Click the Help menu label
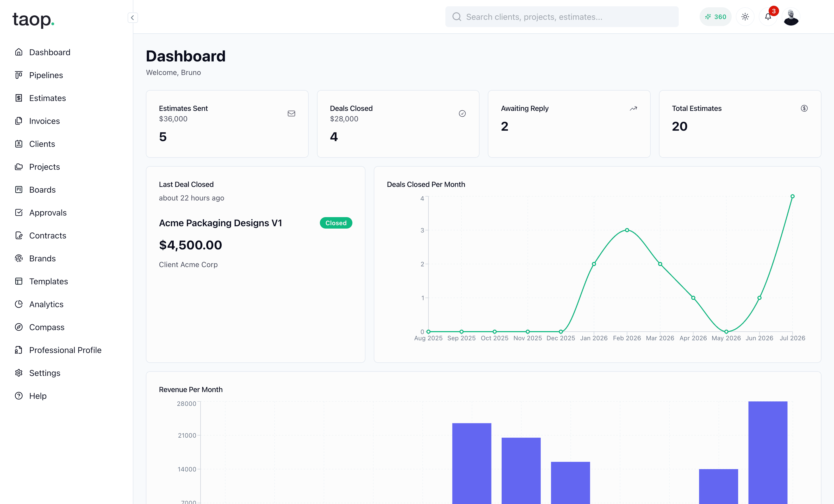Screen dimensions: 834x504 (38, 396)
